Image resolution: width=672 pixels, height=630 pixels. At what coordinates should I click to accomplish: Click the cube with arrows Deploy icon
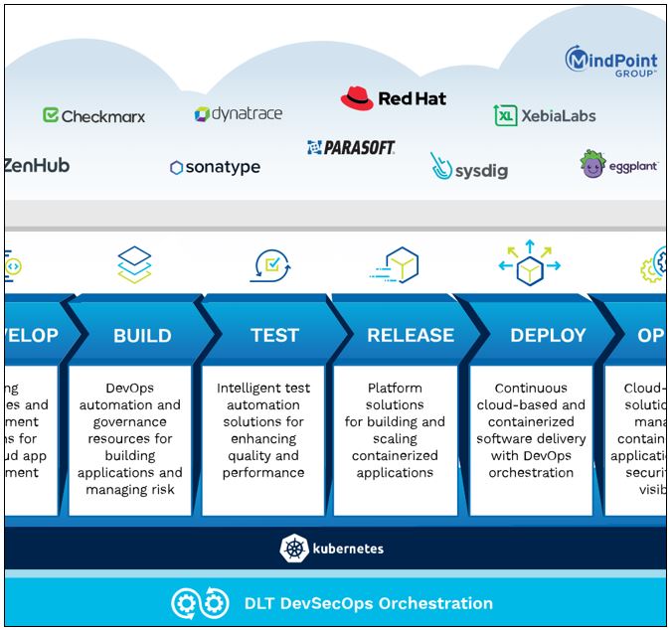530,262
